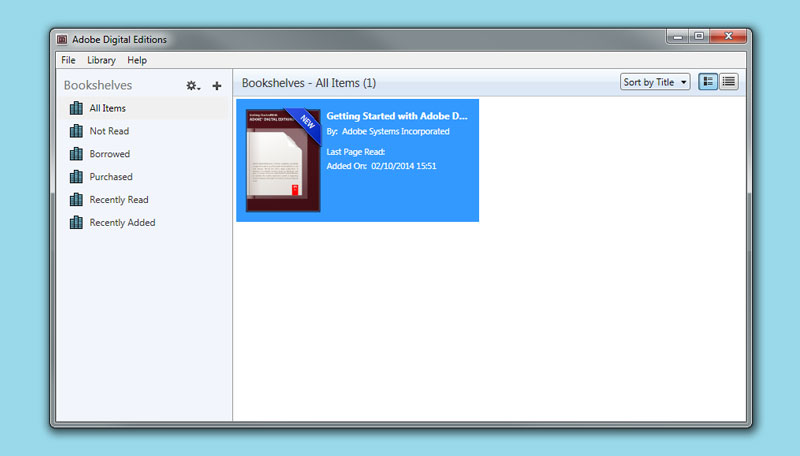Click the Recently Read bookshelf icon
This screenshot has width=800, height=456.
[76, 200]
